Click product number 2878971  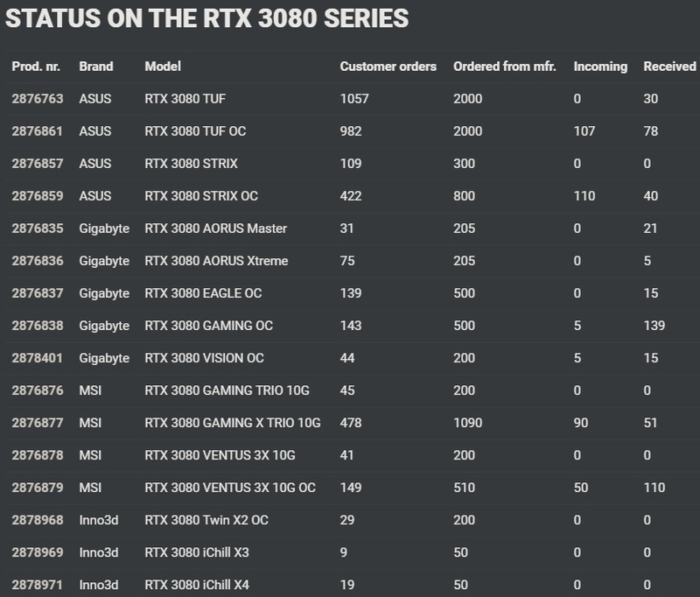click(38, 585)
